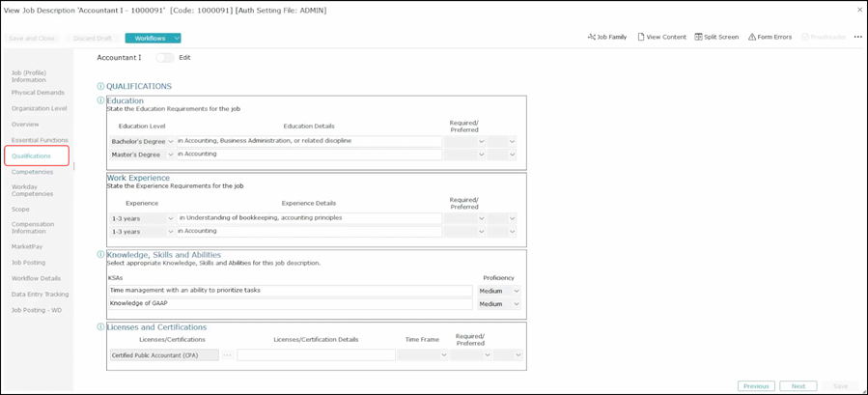Viewport: 868px width, 395px height.
Task: Click info icon beside Work Experience
Action: [100, 178]
